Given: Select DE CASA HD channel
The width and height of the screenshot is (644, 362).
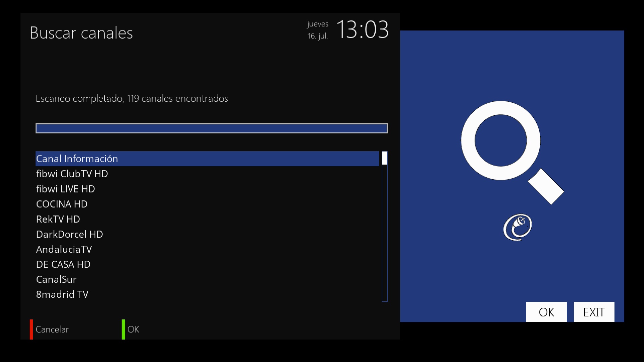Looking at the screenshot, I should pyautogui.click(x=207, y=264).
